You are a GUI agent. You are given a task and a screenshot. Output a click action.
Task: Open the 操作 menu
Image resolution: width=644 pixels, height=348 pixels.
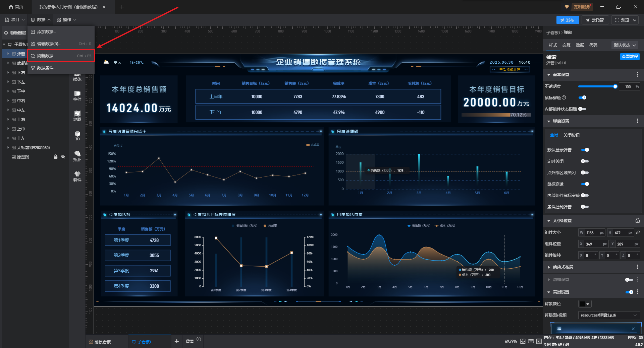point(66,20)
